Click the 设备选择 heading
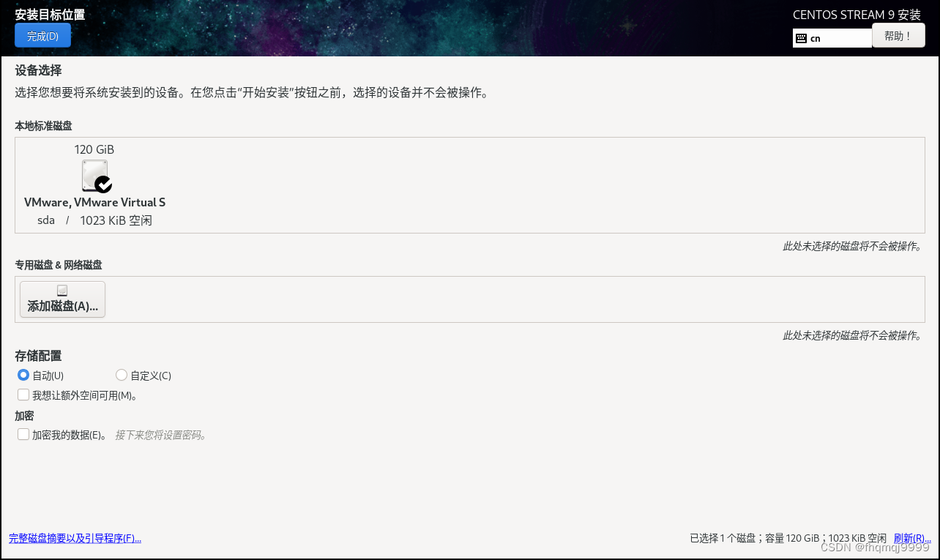The width and height of the screenshot is (940, 560). pyautogui.click(x=38, y=70)
